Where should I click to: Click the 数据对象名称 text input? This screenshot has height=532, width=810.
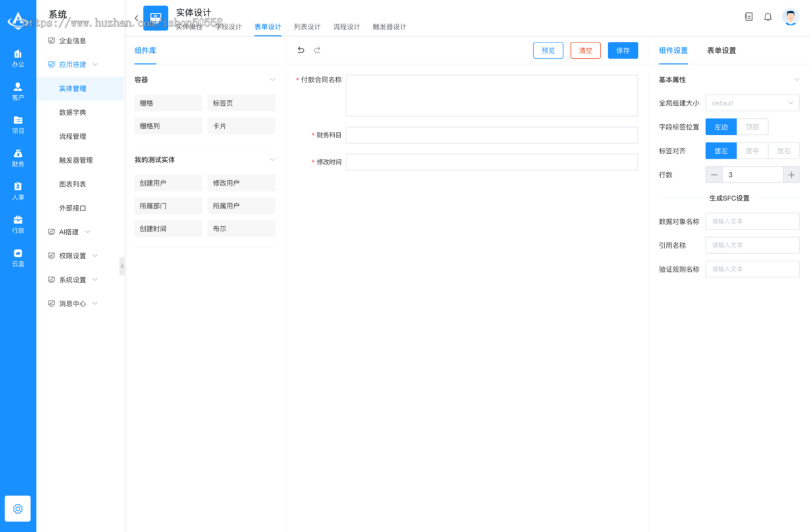[x=753, y=221]
